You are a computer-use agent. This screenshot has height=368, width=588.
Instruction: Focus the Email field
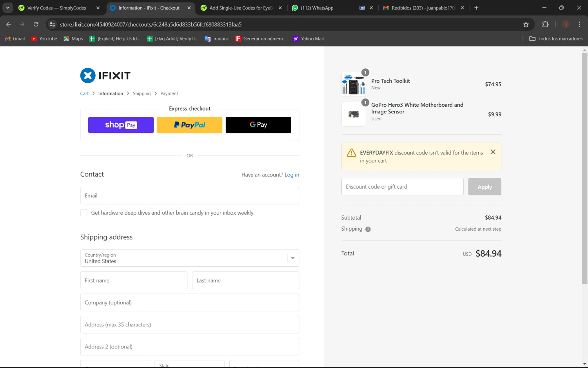click(190, 195)
